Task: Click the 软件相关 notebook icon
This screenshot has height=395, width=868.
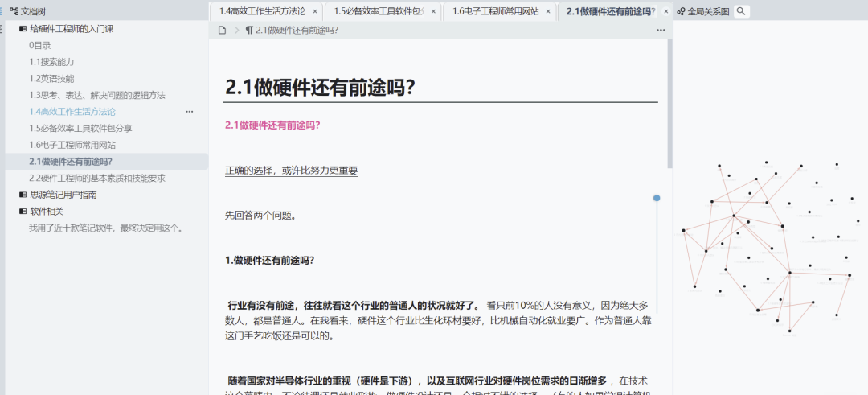Action: pyautogui.click(x=23, y=212)
